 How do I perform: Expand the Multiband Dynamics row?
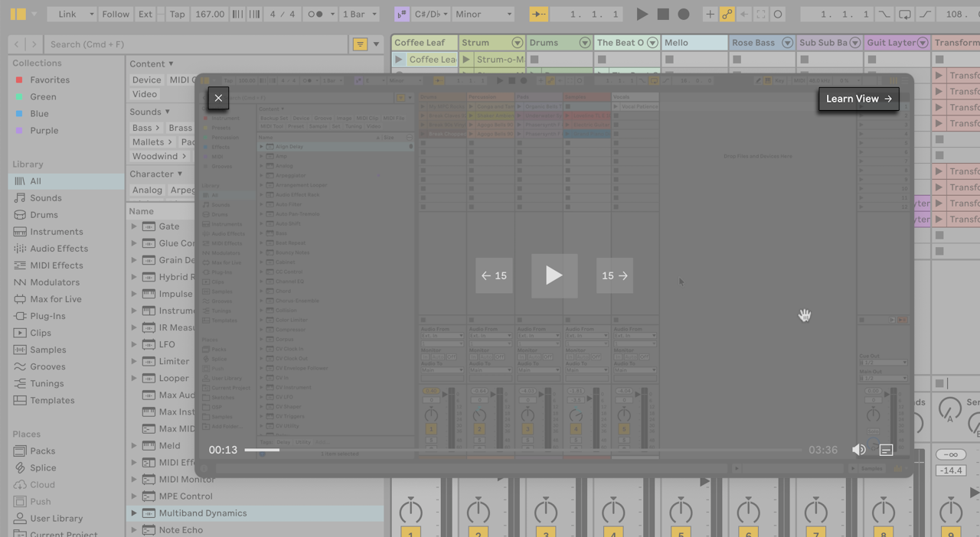point(134,513)
